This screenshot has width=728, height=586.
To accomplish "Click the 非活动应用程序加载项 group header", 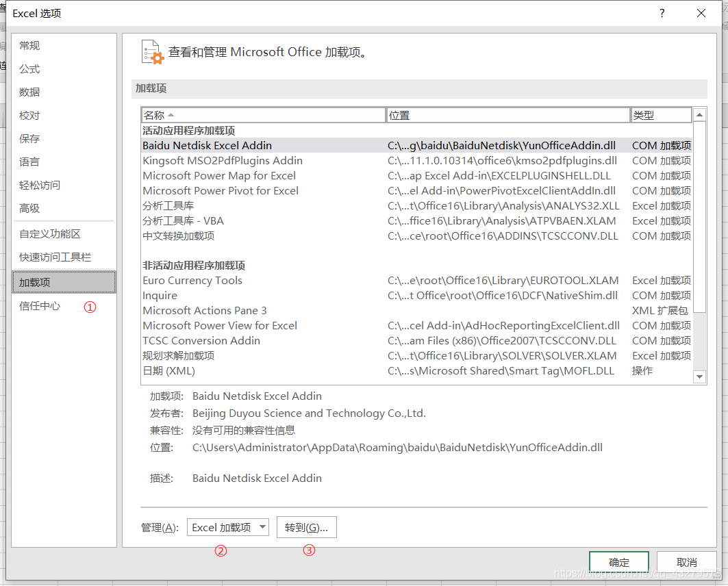I will tap(194, 266).
